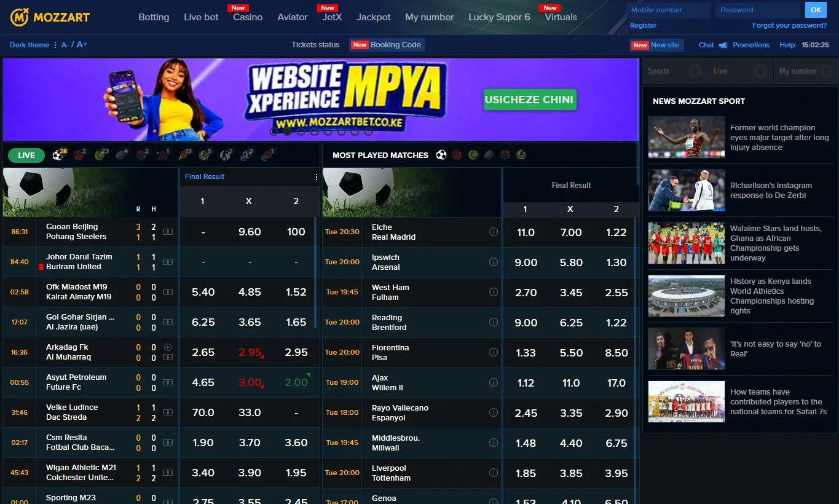Filter live matches by football (28)
This screenshot has width=839, height=504.
point(59,155)
